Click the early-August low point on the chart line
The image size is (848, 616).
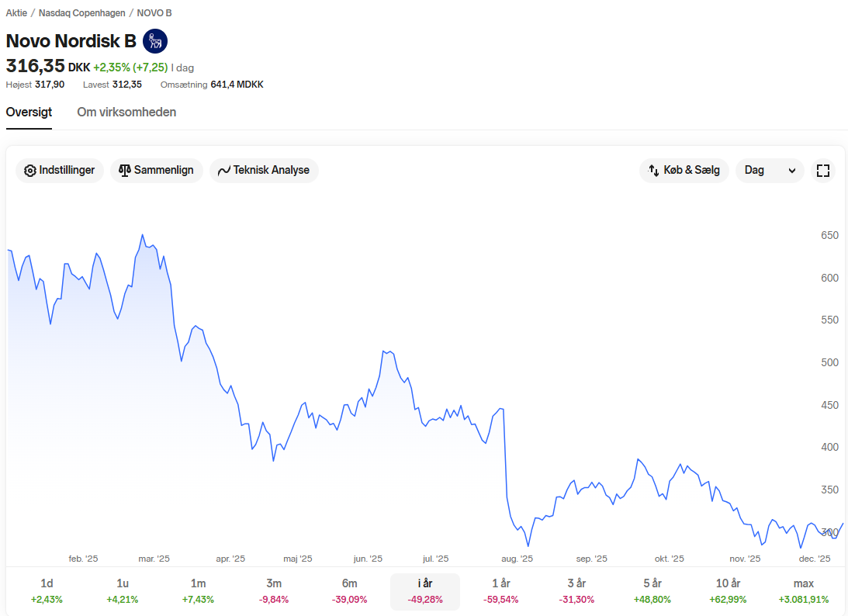click(x=528, y=545)
